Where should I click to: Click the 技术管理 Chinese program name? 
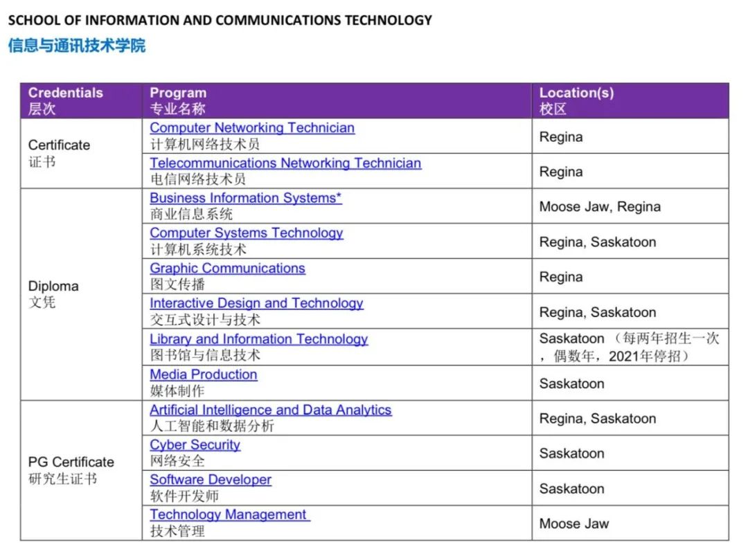177,531
